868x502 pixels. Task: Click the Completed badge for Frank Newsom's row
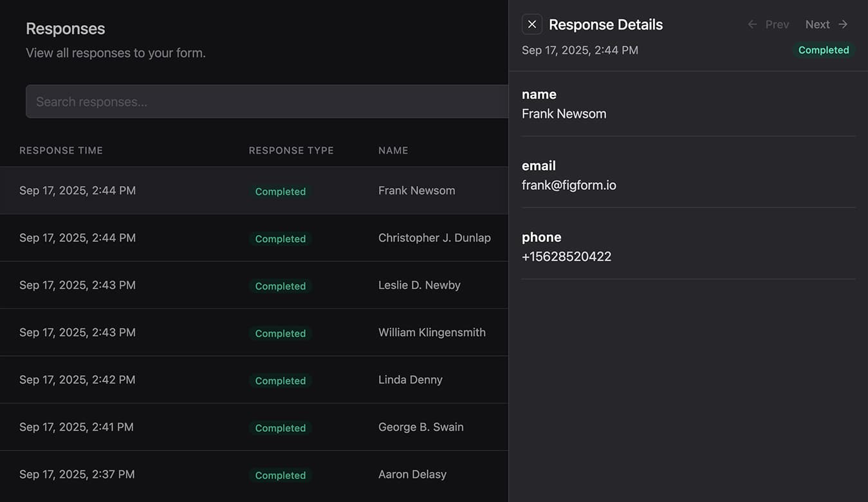pos(280,191)
